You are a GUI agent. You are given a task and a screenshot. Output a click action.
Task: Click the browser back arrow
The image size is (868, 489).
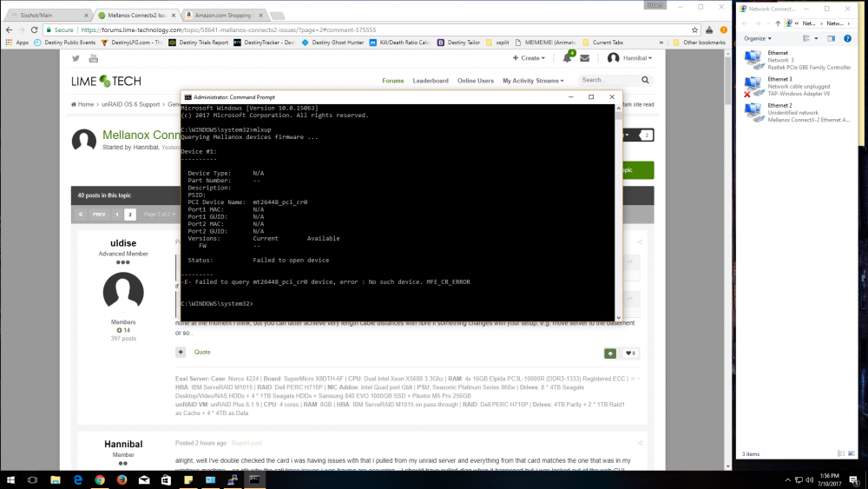point(9,30)
